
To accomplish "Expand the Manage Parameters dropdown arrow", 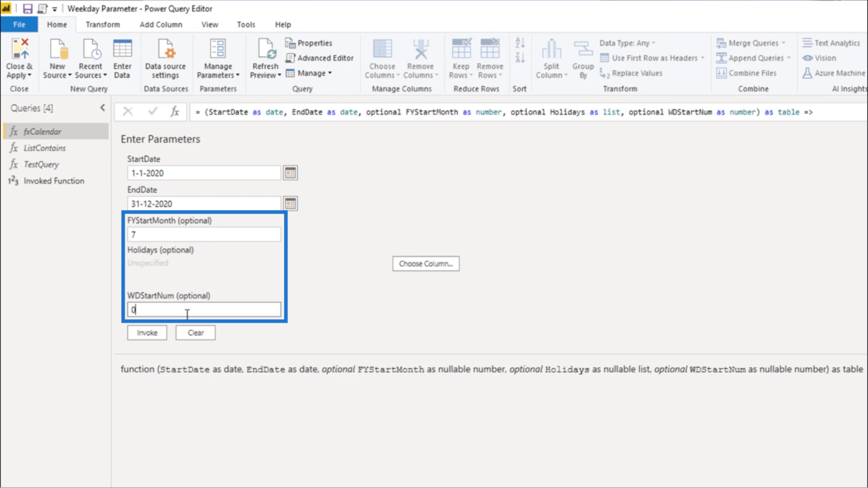I will 238,75.
